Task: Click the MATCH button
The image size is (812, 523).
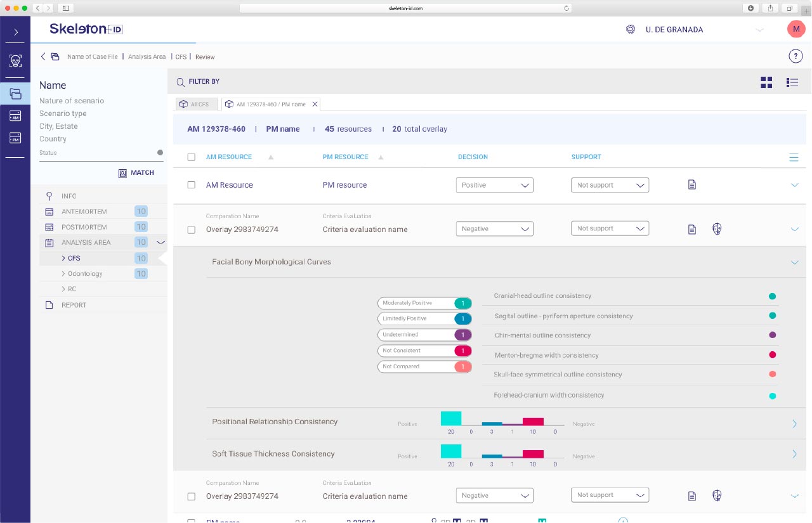Action: pos(136,172)
